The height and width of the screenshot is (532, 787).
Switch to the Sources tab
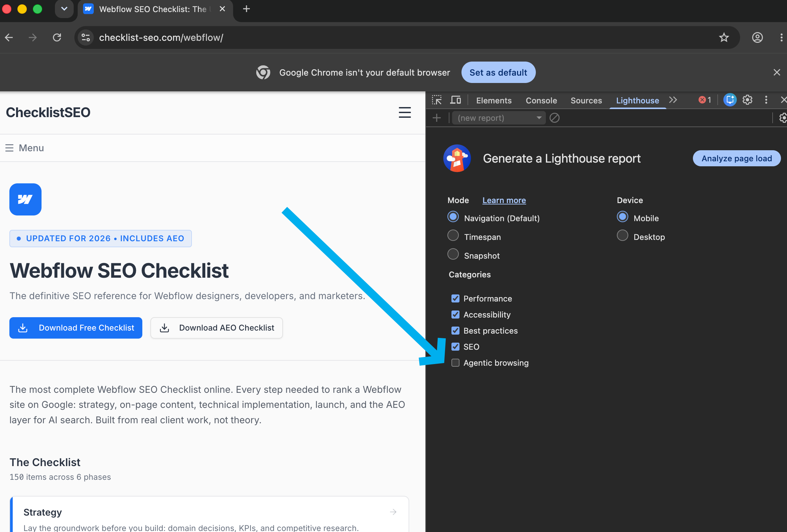tap(586, 100)
